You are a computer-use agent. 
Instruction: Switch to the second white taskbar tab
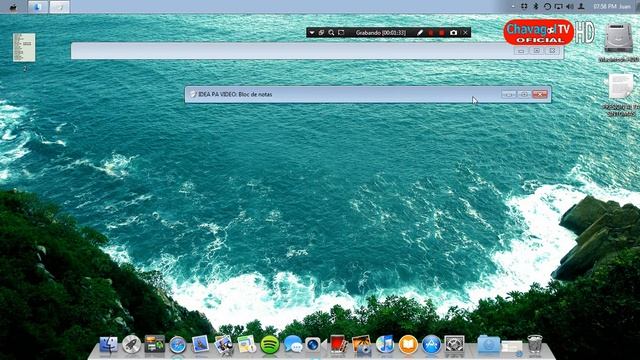pos(59,7)
